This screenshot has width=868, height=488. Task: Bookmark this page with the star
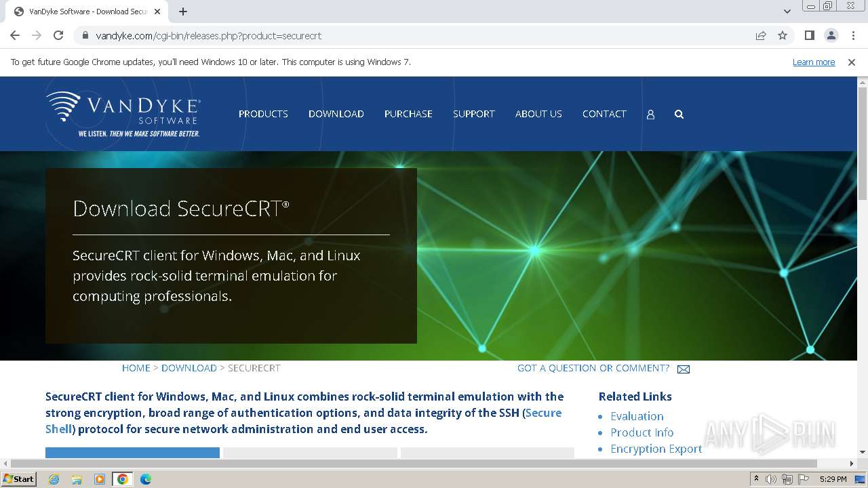pos(783,35)
